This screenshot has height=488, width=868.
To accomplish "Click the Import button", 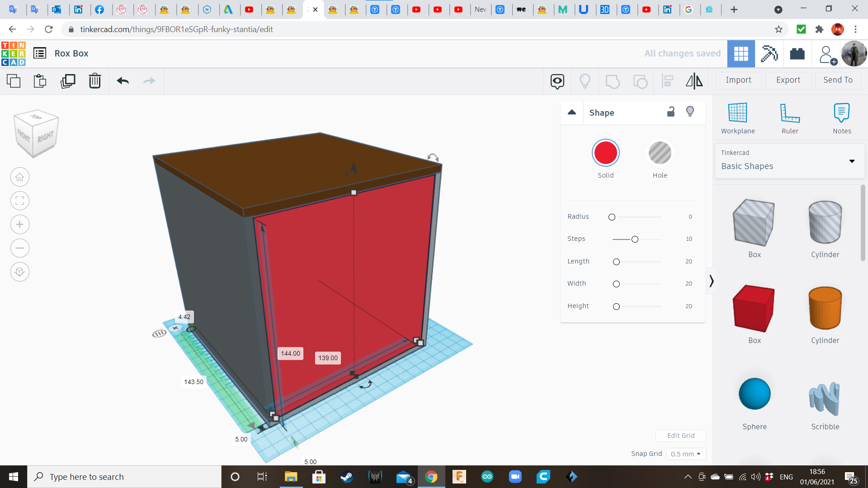I will click(x=738, y=80).
